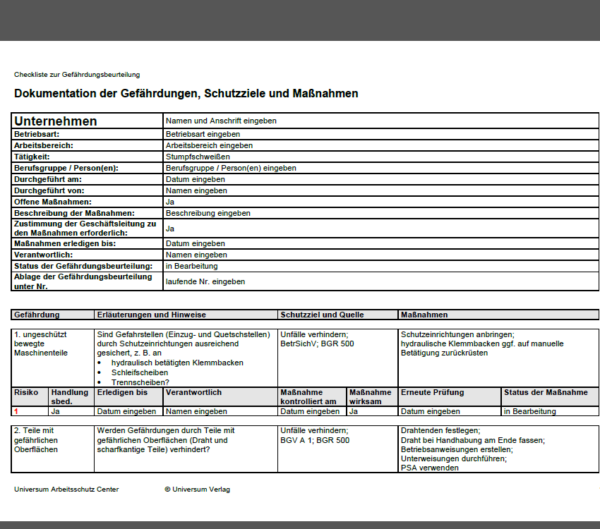Screen dimensions: 600x529
Task: Click the 'Erledigen bis' Datum eingeben cell
Action: coord(129,411)
